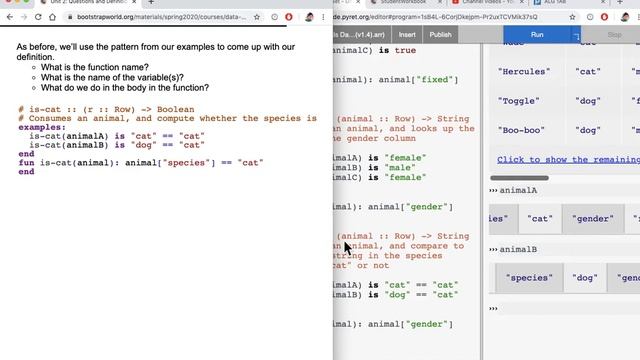The image size is (640, 360).
Task: Open a new tab in left browser window
Action: 151,2
